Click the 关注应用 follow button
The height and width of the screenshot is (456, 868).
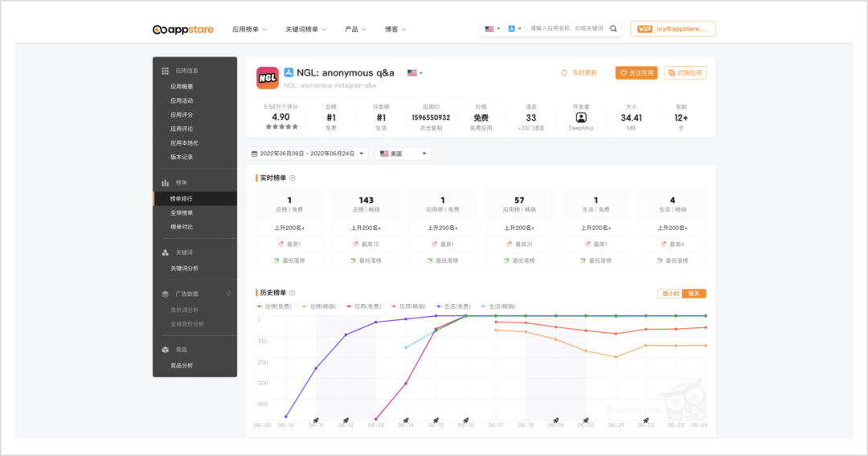pos(637,72)
